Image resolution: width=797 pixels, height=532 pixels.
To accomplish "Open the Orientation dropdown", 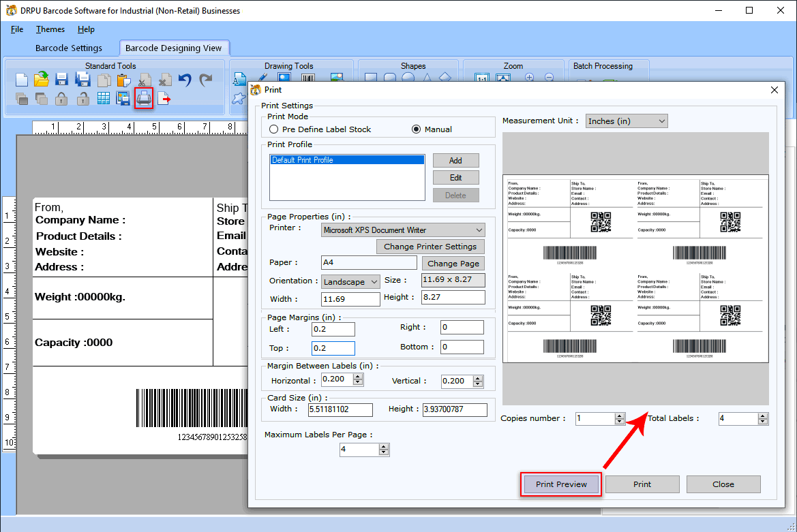I will (350, 282).
